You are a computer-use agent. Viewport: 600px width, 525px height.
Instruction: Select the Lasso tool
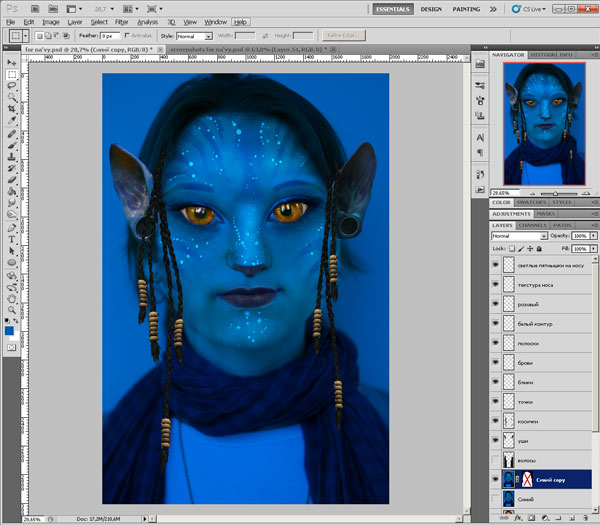click(11, 86)
